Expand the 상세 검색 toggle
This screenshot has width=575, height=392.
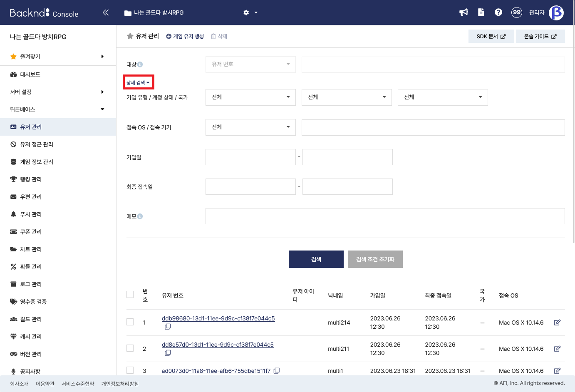click(138, 82)
